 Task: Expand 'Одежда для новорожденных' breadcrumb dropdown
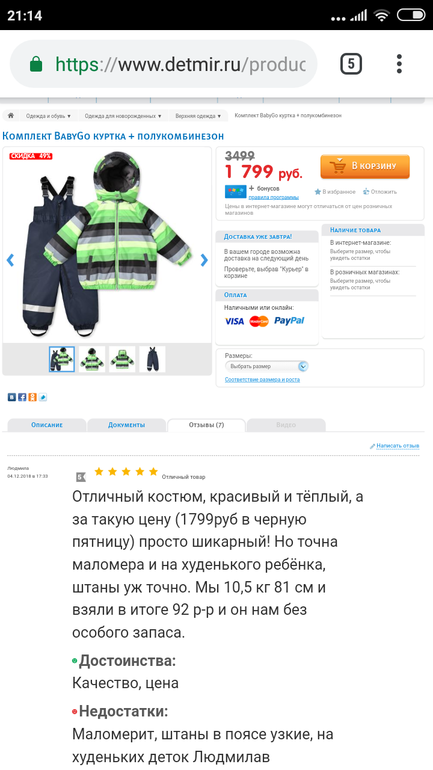pos(123,116)
